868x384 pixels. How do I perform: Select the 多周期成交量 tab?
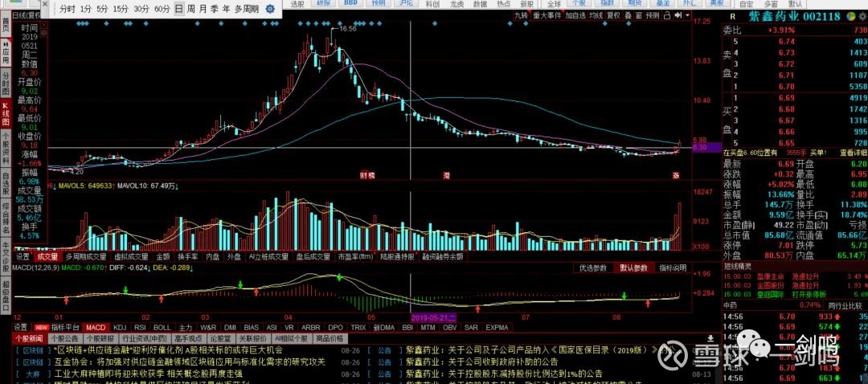coord(86,257)
